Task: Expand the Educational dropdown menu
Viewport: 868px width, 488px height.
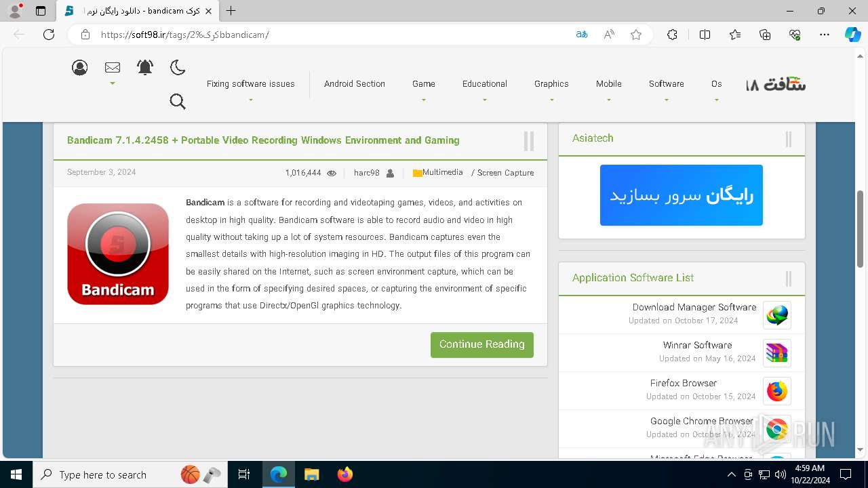Action: 484,84
